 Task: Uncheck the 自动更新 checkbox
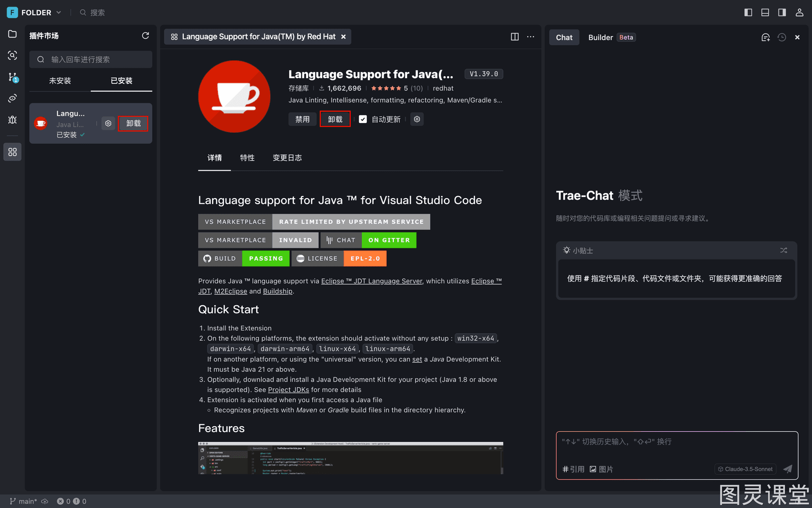coord(363,119)
